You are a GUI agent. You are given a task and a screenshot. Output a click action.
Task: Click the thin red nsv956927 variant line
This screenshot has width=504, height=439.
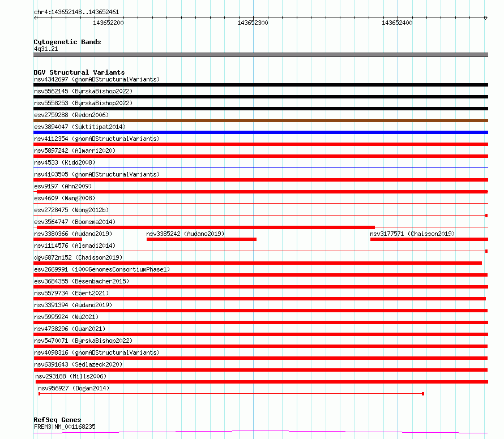(232, 394)
